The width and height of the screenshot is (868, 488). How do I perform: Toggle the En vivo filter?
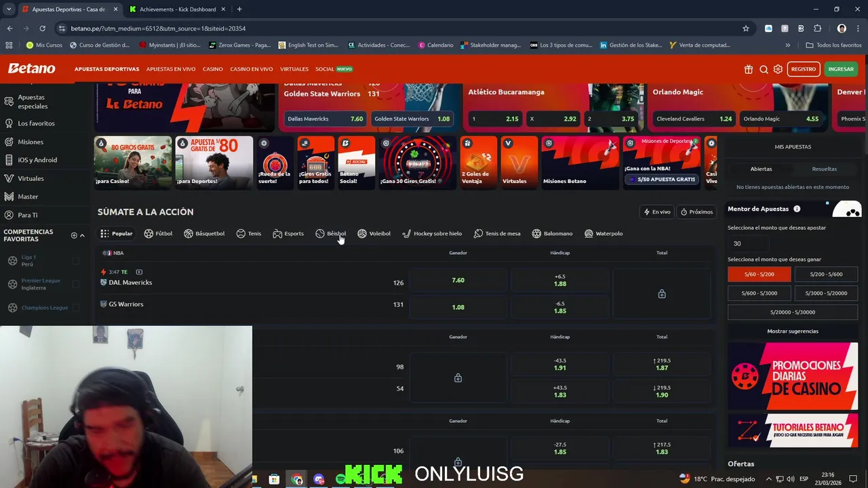pos(657,211)
